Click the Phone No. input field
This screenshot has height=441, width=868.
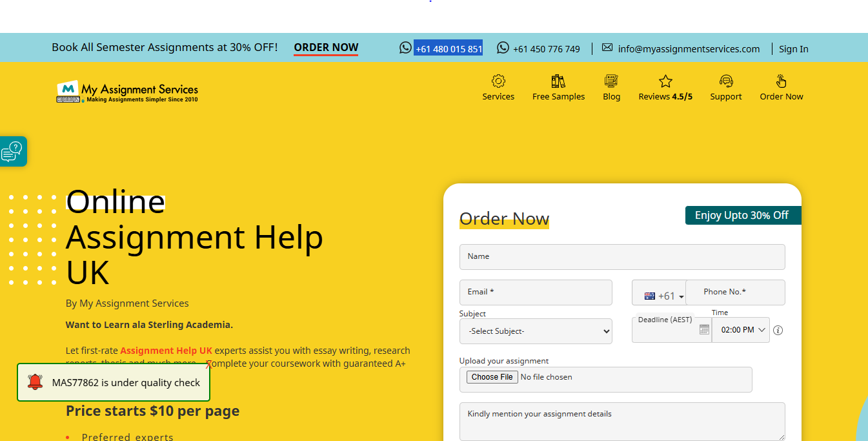coord(735,292)
